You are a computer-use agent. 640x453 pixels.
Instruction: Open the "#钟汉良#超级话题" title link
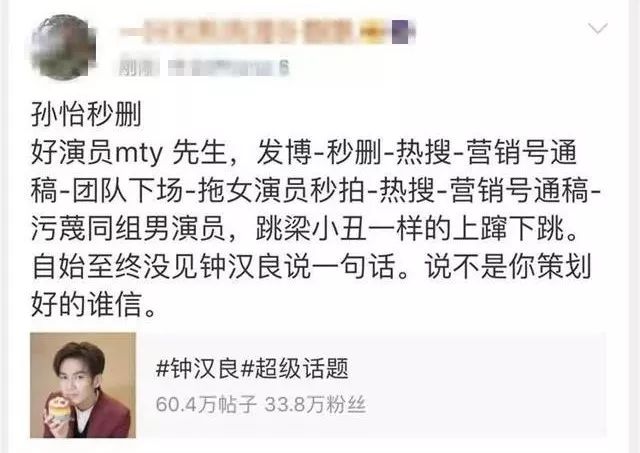[x=252, y=369]
